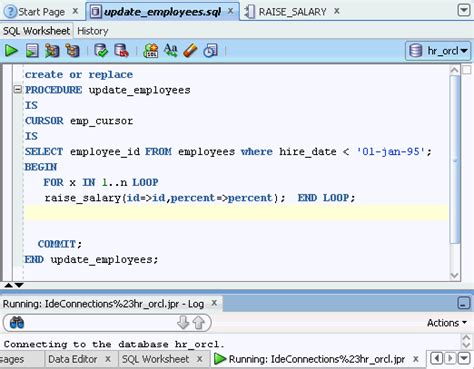
Task: Open the bottom tab list dropdown
Action: 464,359
